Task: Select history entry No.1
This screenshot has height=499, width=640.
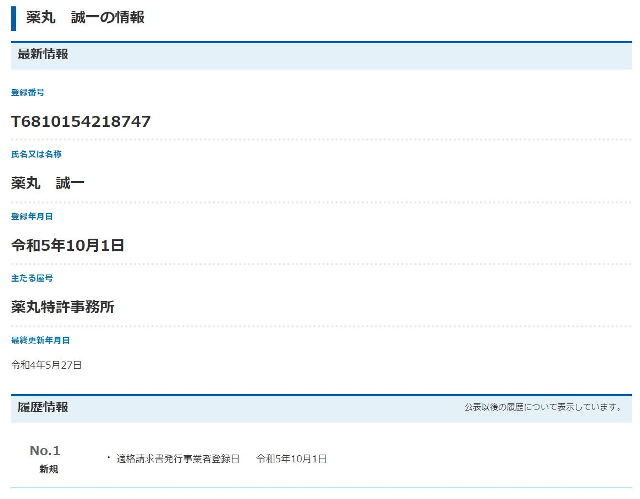Action: (x=45, y=450)
